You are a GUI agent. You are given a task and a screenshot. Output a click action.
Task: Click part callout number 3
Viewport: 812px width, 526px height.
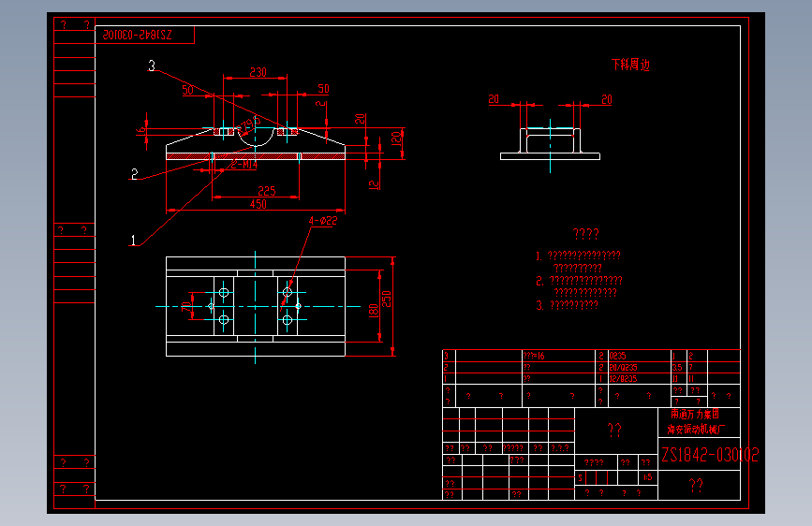(151, 66)
